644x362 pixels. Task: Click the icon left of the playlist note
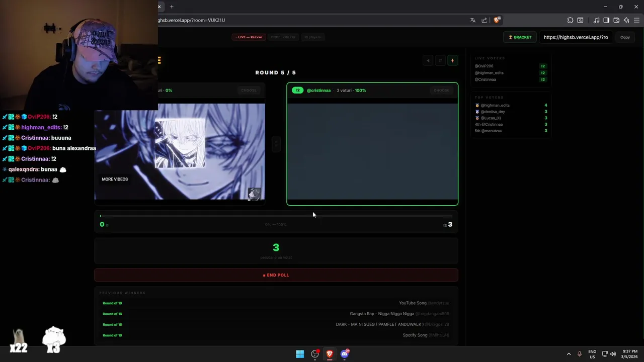(580, 20)
